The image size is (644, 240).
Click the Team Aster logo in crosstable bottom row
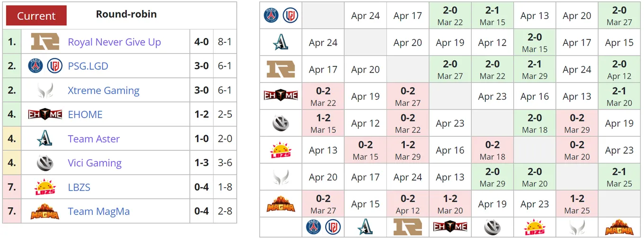click(365, 227)
